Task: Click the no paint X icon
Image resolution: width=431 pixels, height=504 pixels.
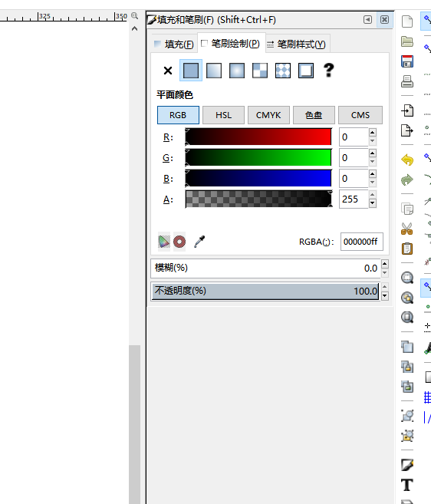Action: (x=168, y=71)
